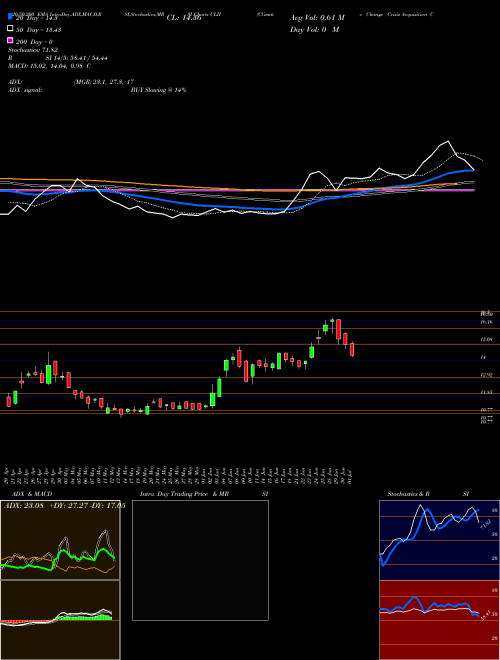Select the Avg Vol: 0.61 M label
500x660 pixels.
(x=317, y=18)
